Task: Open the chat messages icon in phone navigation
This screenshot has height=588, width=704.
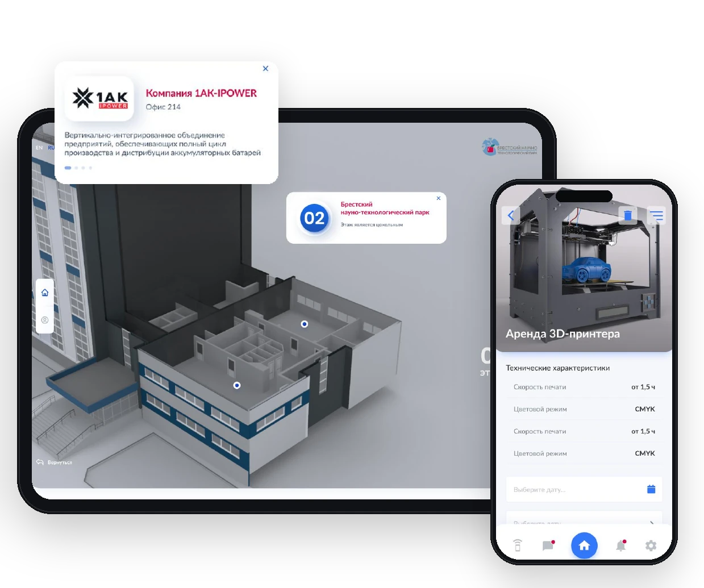Action: (x=548, y=545)
